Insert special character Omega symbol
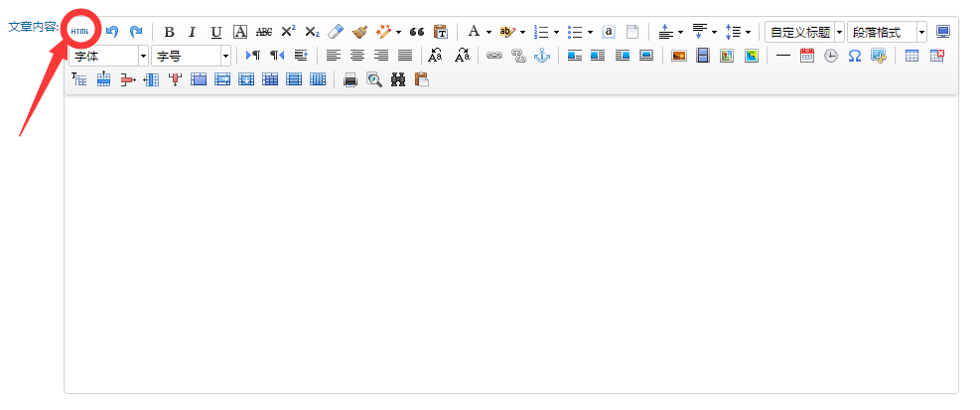The height and width of the screenshot is (410, 980). pyautogui.click(x=854, y=56)
